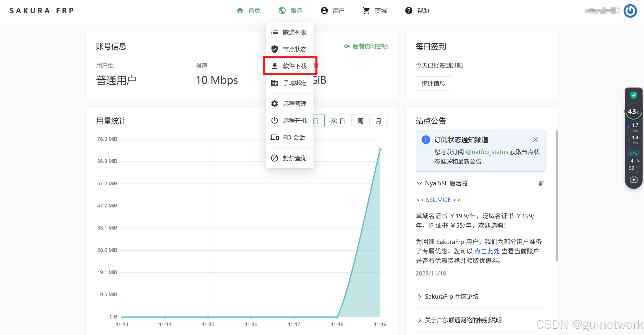644x335 pixels.
Task: Click the home icon beside 首页
Action: coord(240,11)
